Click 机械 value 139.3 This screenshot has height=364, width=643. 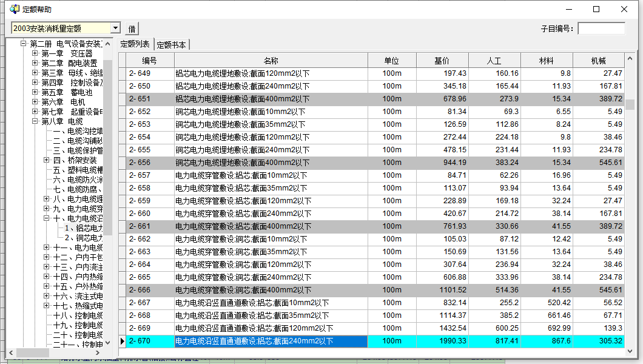tap(598, 328)
